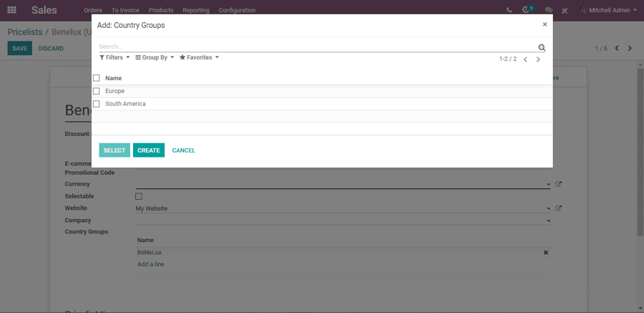The width and height of the screenshot is (644, 313).
Task: Click Add a line under Country Groups
Action: tap(151, 264)
